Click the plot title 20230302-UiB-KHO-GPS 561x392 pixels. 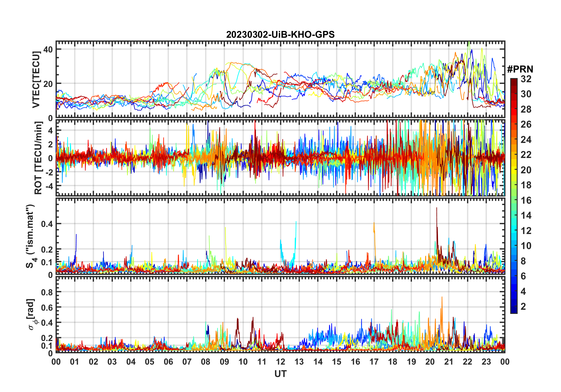pyautogui.click(x=280, y=34)
